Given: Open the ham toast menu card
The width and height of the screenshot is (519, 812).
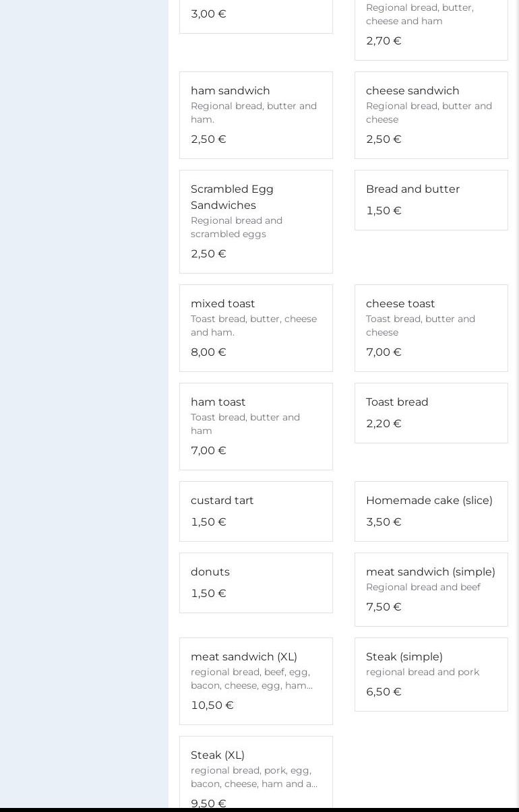Looking at the screenshot, I should [x=255, y=426].
